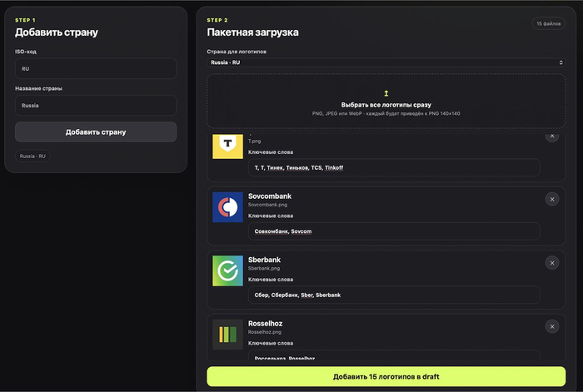This screenshot has height=392, width=583.
Task: Click the upload arrow icon in the drop zone
Action: (386, 93)
